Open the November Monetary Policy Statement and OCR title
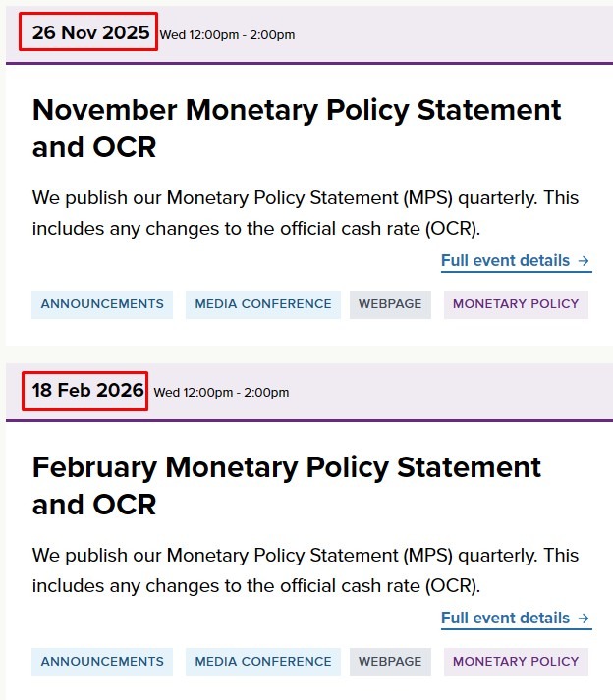Viewport: 613px width, 700px height. (297, 128)
